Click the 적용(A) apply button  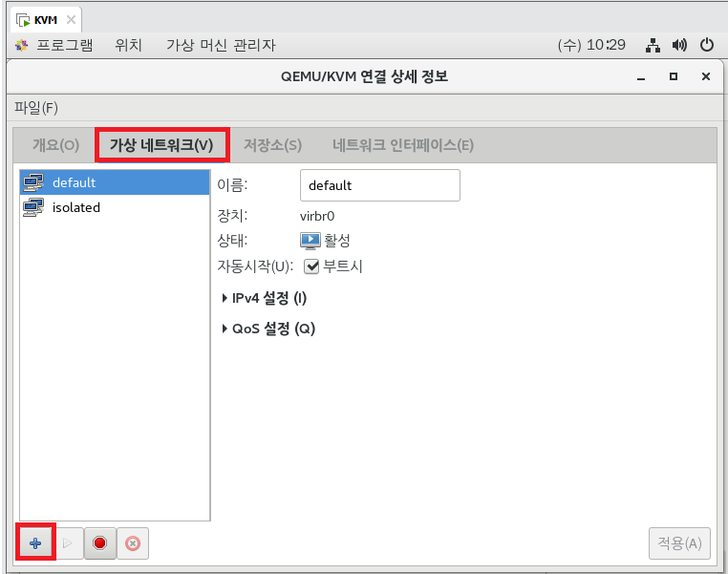tap(679, 542)
